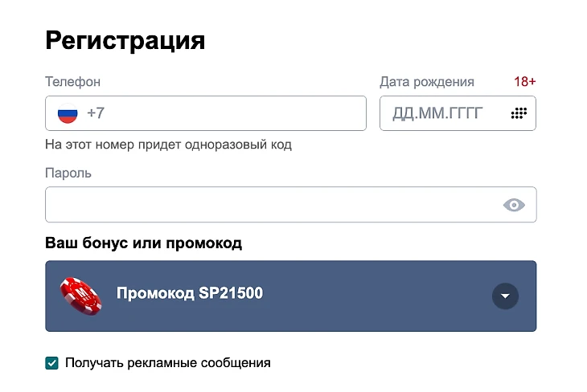Open the date picker dots icon
This screenshot has width=587, height=392.
(x=519, y=113)
